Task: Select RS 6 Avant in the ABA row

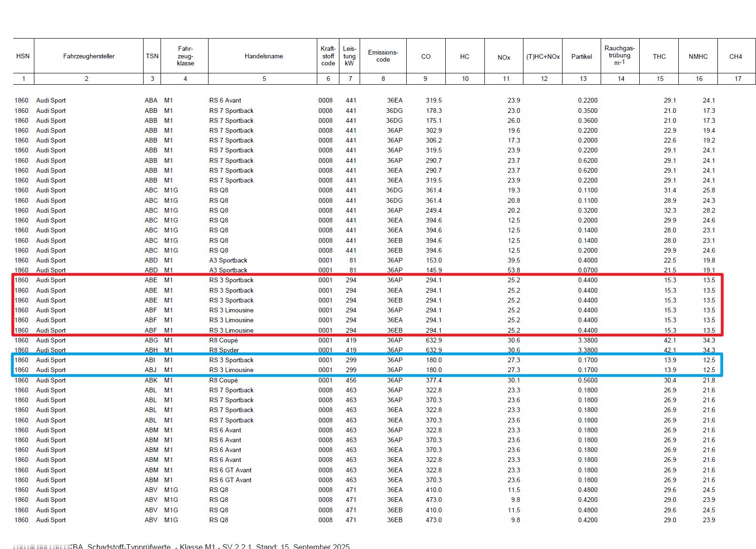Action: pyautogui.click(x=225, y=100)
